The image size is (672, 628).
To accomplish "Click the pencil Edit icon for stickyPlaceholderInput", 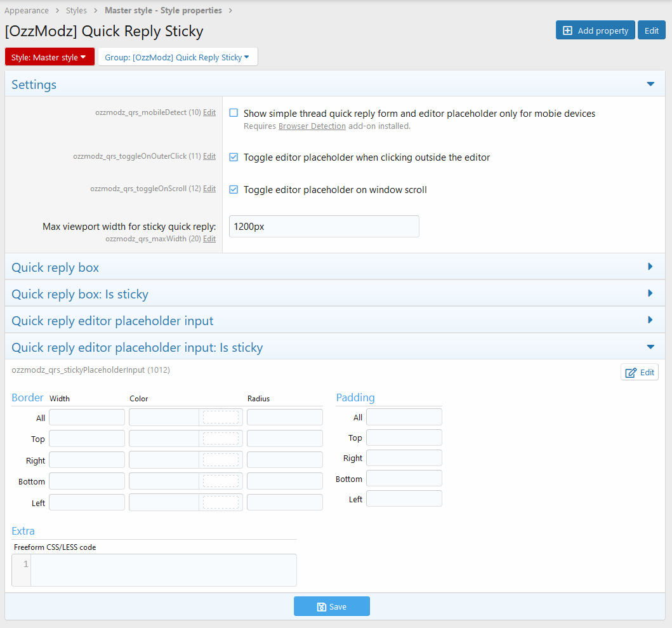I will click(631, 373).
